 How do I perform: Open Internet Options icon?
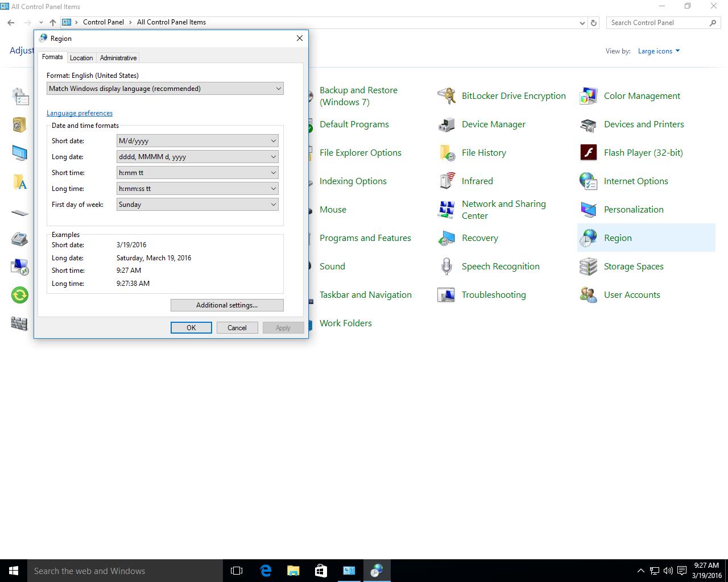(x=589, y=181)
